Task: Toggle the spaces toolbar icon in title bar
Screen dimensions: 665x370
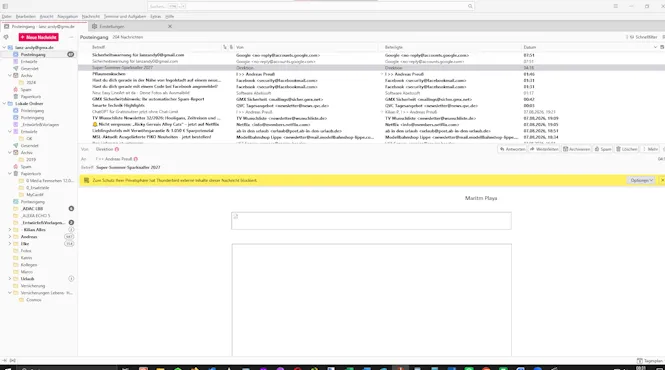Action: 5,6
